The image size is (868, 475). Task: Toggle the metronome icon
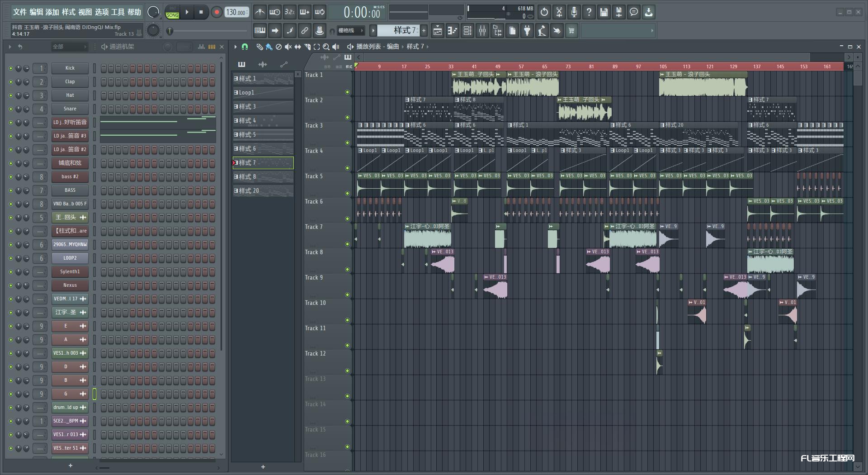tap(259, 12)
